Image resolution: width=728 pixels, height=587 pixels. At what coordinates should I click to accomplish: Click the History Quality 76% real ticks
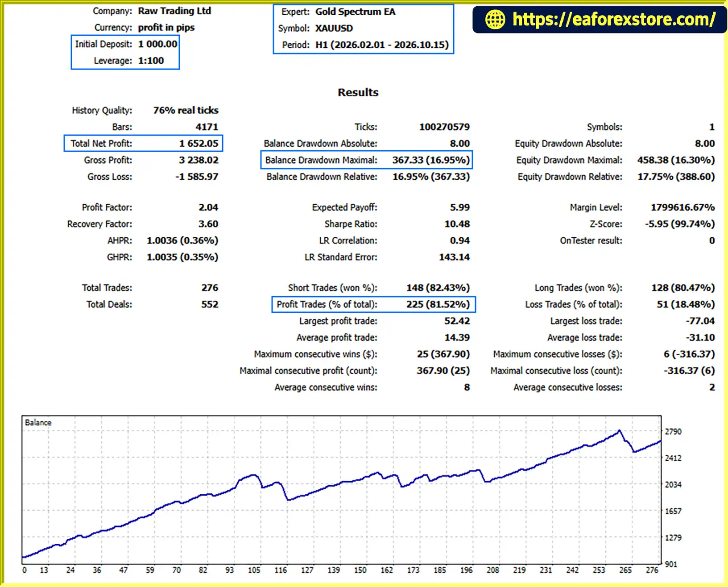click(x=186, y=111)
